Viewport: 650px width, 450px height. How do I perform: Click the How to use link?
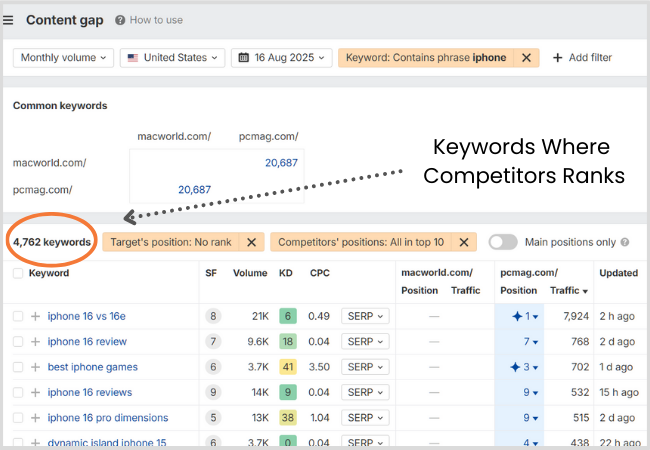tap(156, 20)
